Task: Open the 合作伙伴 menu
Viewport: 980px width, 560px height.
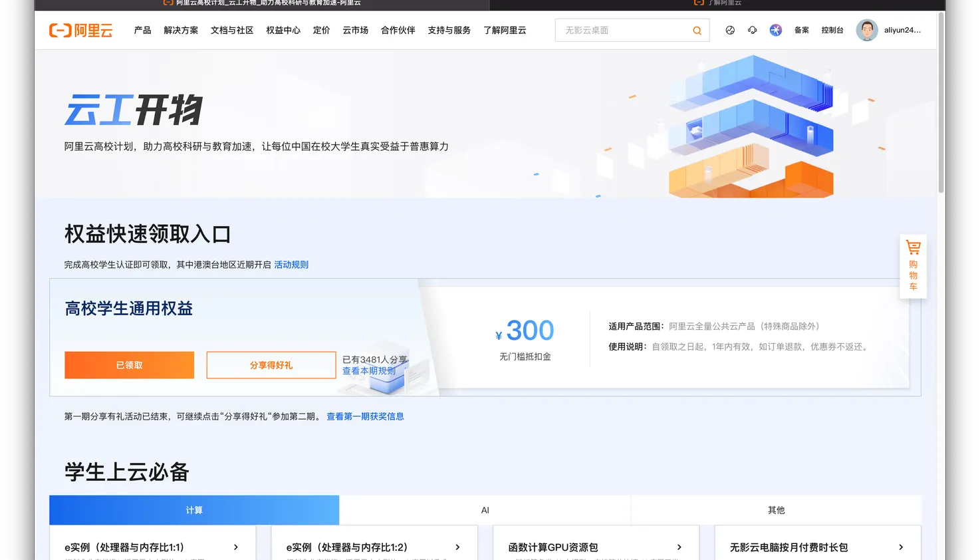Action: coord(398,30)
